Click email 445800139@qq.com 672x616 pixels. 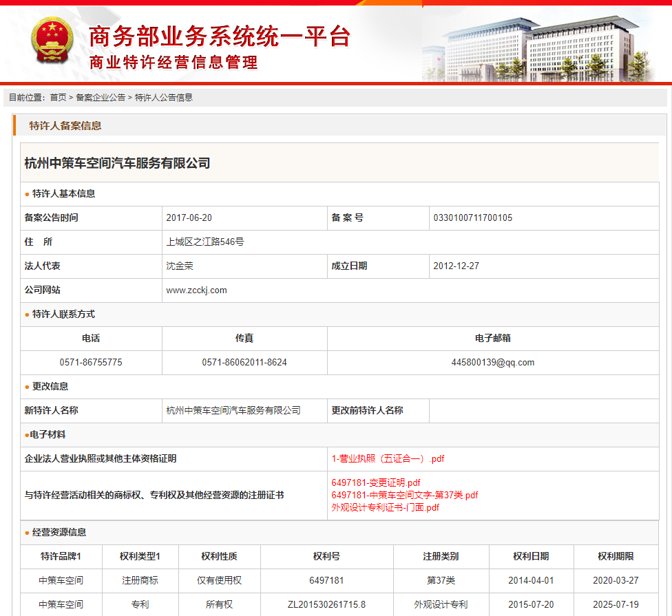[493, 363]
